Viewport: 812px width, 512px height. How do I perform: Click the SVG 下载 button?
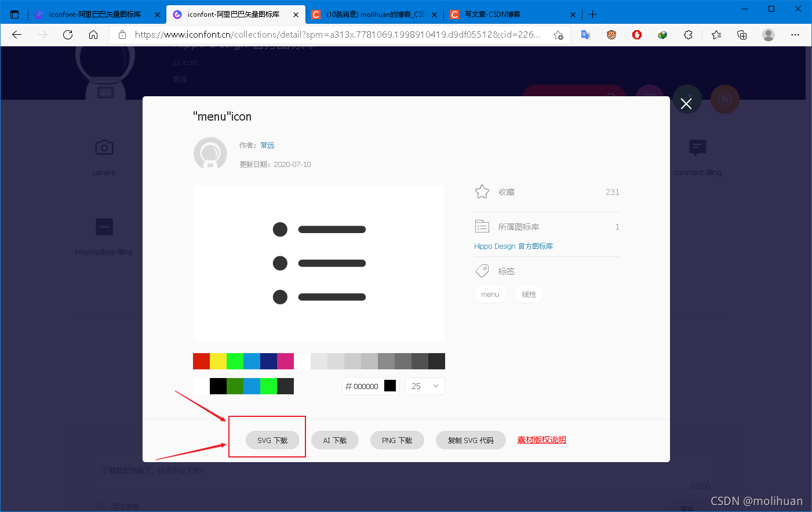[x=272, y=440]
